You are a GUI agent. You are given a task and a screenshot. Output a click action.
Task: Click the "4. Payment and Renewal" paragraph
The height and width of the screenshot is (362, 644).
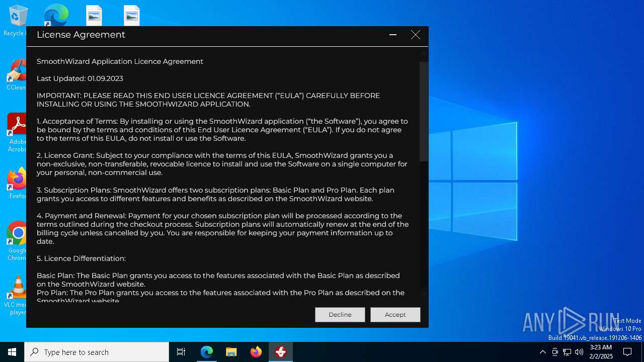point(222,229)
